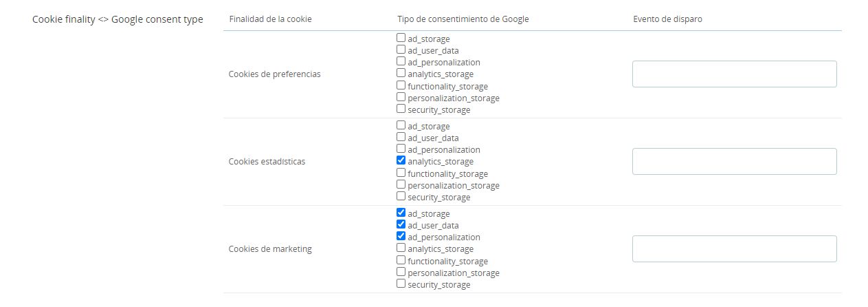This screenshot has width=868, height=307.
Task: Click the estadísticas Evento de disparo input
Action: pos(734,162)
